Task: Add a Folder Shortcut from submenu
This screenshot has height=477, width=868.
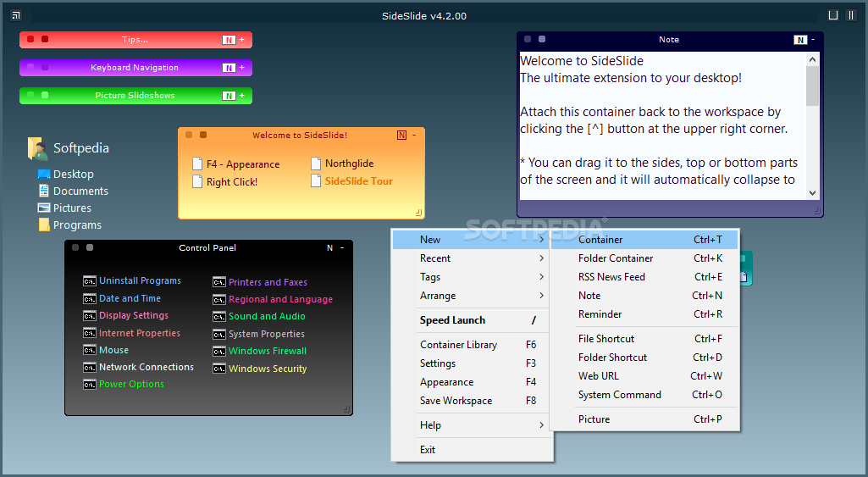Action: 644,358
